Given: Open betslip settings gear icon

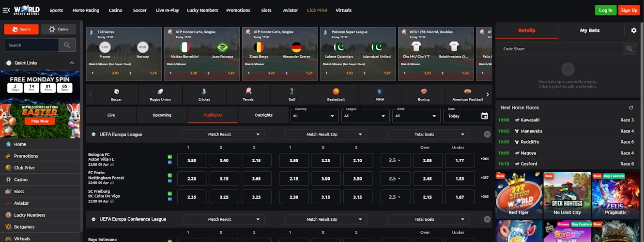Looking at the screenshot, I should pos(634,30).
